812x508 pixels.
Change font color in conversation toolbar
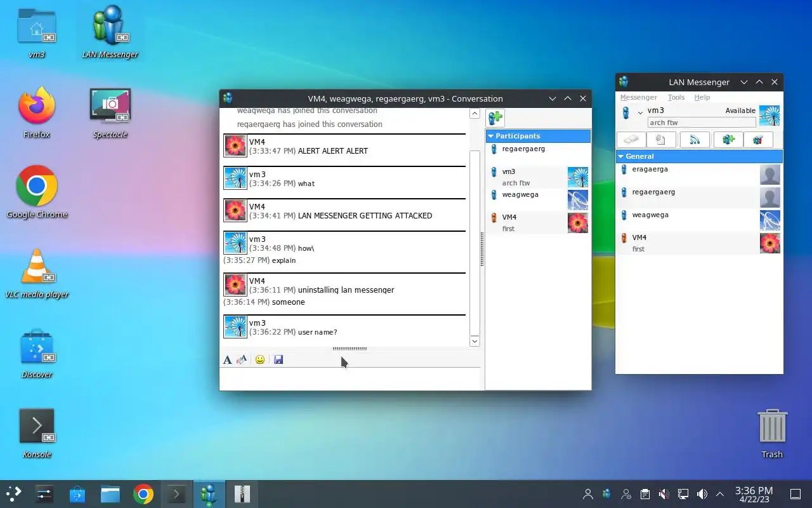[241, 360]
